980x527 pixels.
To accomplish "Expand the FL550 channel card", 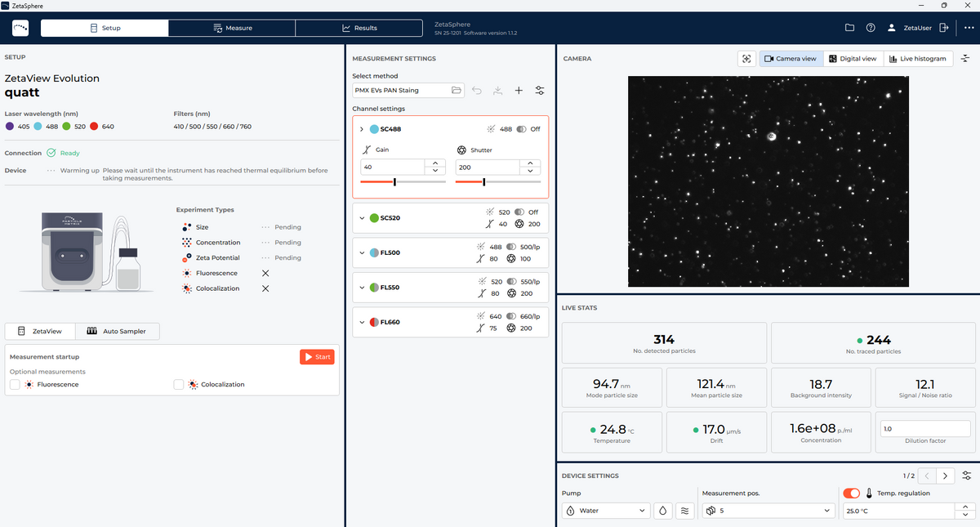I will point(362,288).
